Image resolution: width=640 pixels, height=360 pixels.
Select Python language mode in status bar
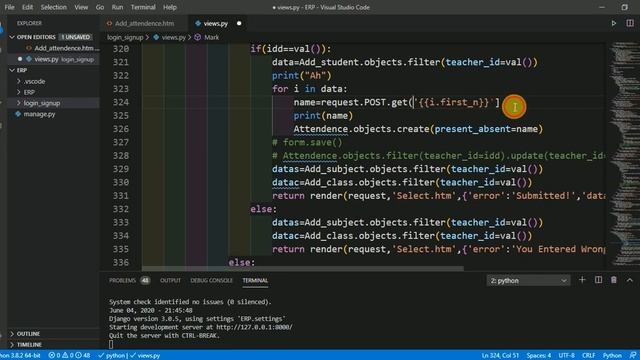point(612,356)
